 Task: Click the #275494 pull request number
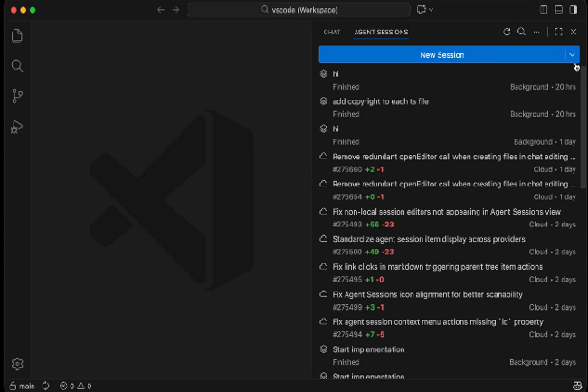(346, 334)
